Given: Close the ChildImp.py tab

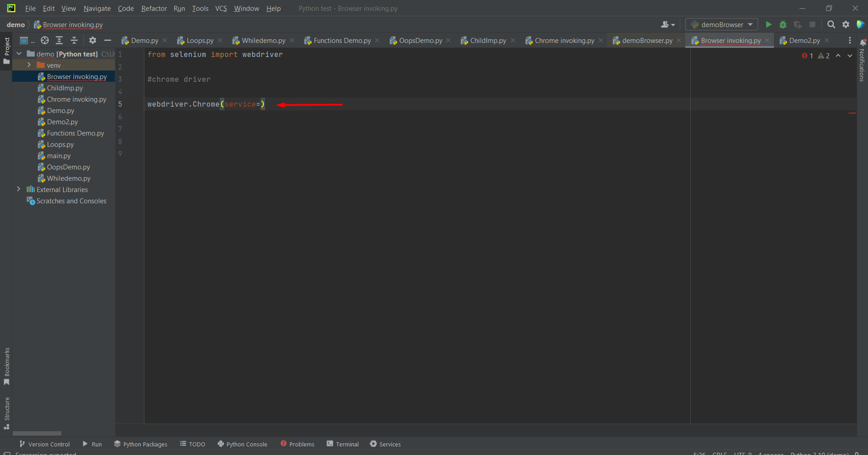Looking at the screenshot, I should click(x=513, y=40).
